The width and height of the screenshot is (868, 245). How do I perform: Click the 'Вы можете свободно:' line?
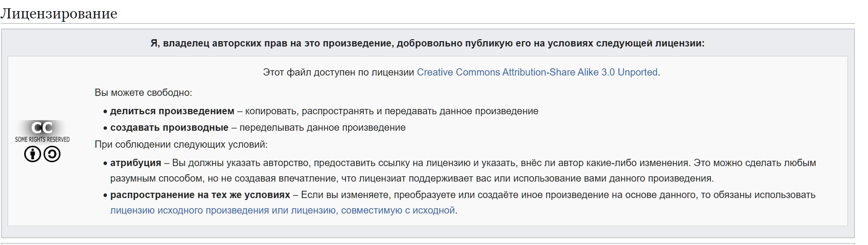[143, 92]
